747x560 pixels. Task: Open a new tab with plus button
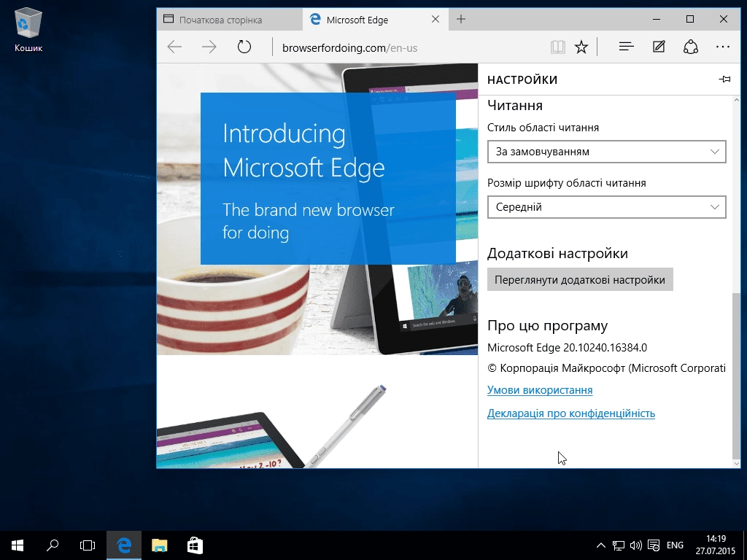coord(461,20)
